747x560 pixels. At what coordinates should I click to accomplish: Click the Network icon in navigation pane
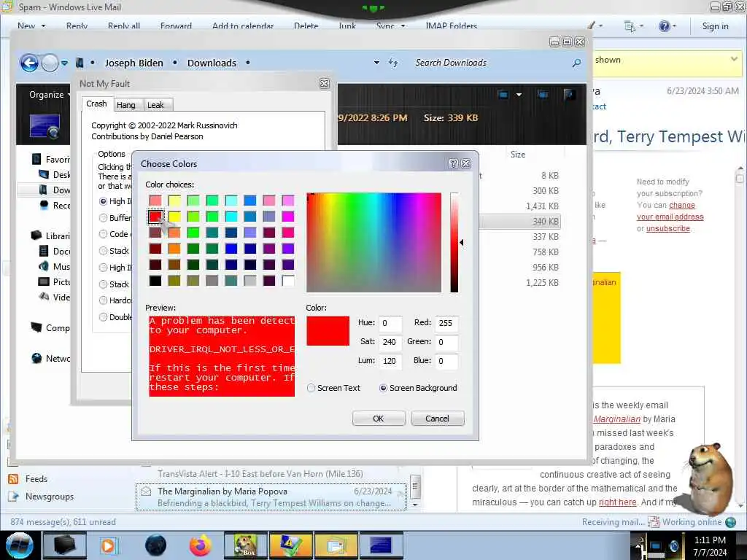pos(36,358)
